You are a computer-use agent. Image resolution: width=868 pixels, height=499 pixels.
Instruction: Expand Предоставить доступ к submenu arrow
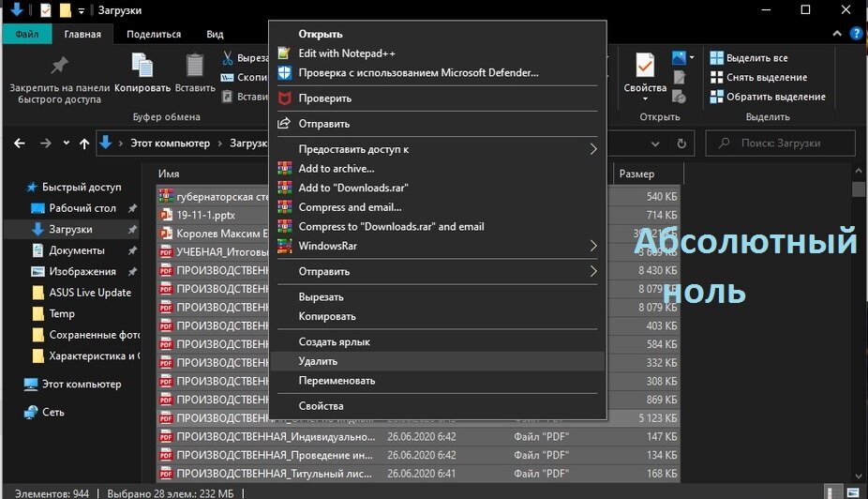593,149
